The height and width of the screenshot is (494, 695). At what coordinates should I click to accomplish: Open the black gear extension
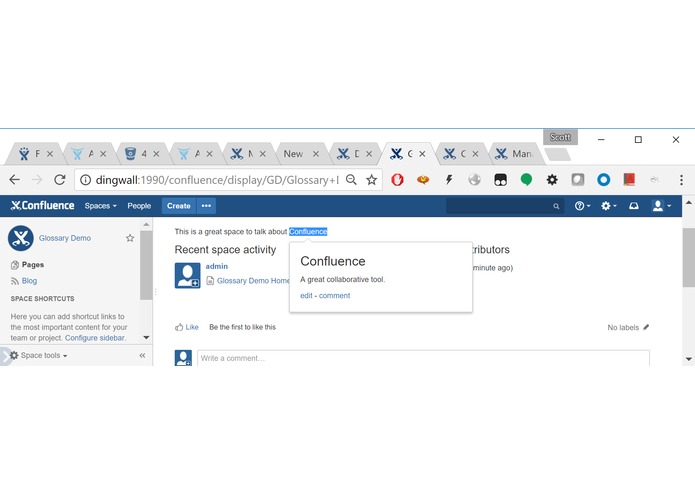click(x=552, y=179)
